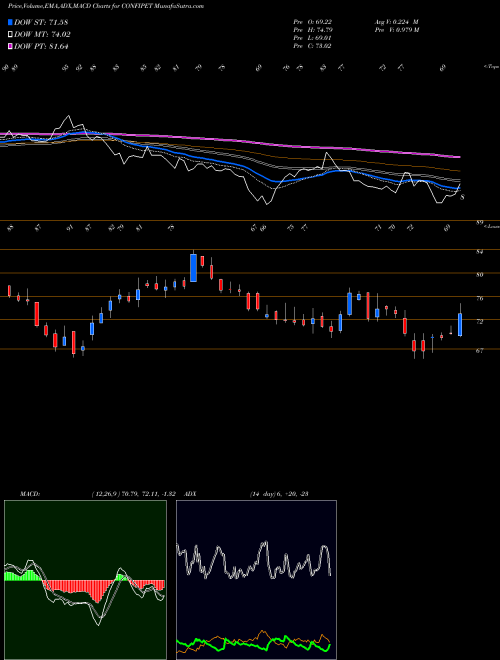Click the 67 price axis label

pyautogui.click(x=479, y=351)
